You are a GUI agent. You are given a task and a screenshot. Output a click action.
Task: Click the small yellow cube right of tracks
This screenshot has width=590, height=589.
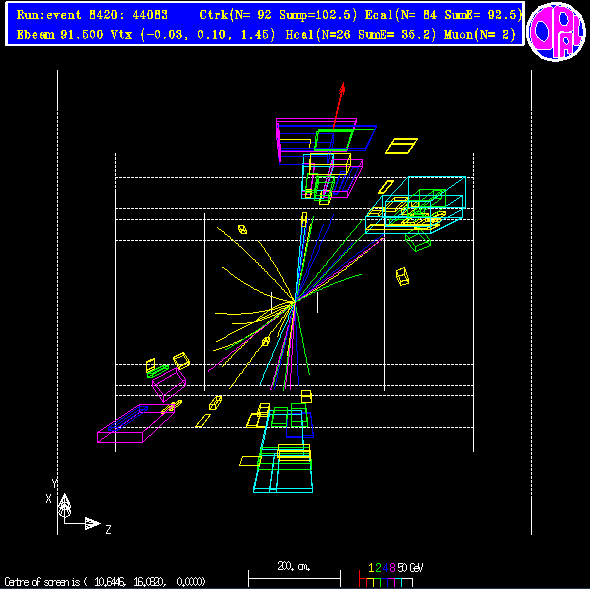coord(402,276)
